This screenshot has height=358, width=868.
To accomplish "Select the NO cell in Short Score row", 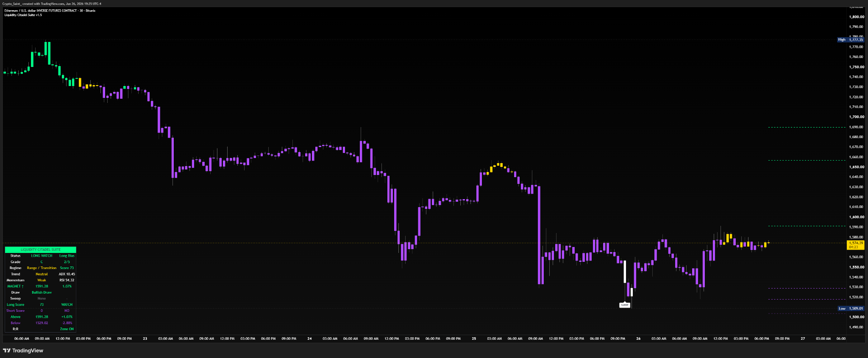I will (67, 311).
